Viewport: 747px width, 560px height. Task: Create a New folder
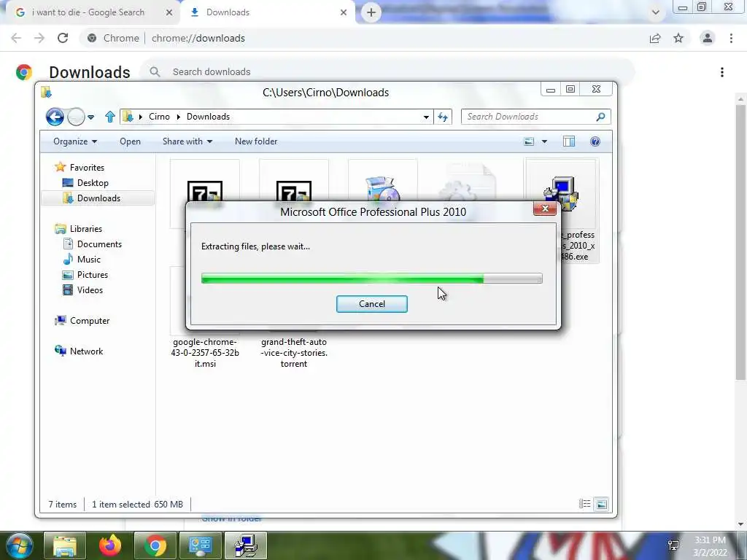(256, 141)
